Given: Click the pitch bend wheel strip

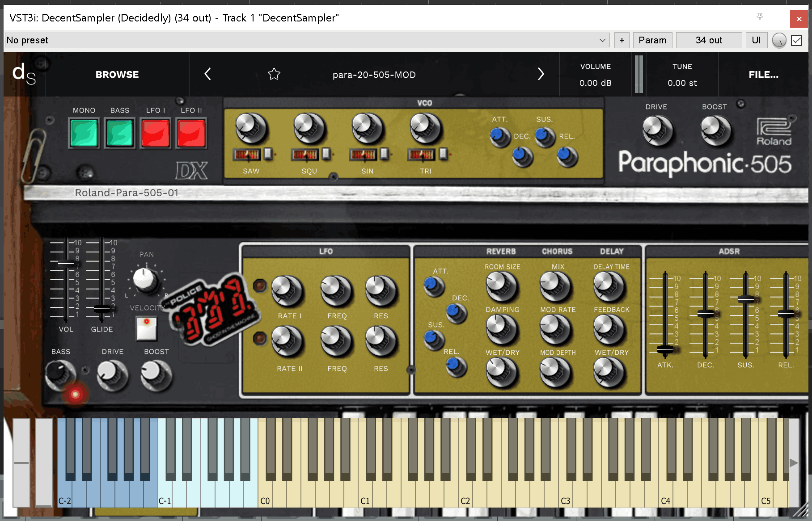Looking at the screenshot, I should pyautogui.click(x=21, y=462).
